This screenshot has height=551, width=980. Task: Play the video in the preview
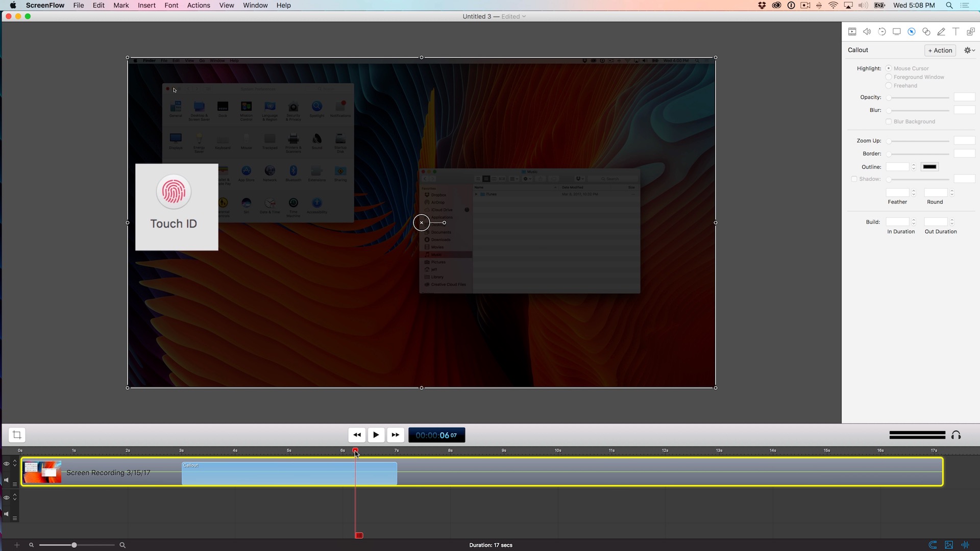coord(376,435)
